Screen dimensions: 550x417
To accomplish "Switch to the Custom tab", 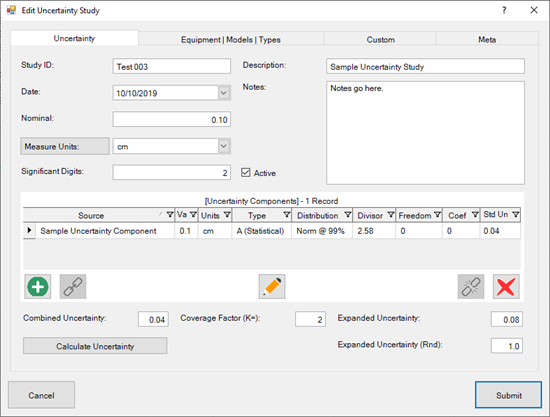I will [381, 40].
